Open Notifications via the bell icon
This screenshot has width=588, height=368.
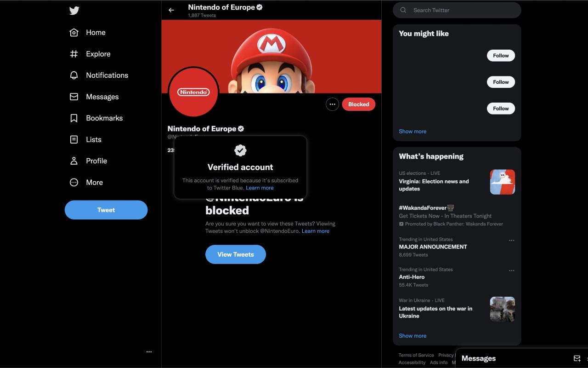point(74,75)
